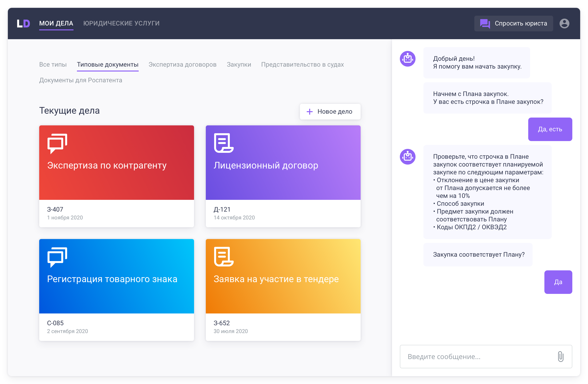
Task: Switch to ЮРИДИЧЕСКИЕ УСЛУГИ menu section
Action: [x=121, y=24]
